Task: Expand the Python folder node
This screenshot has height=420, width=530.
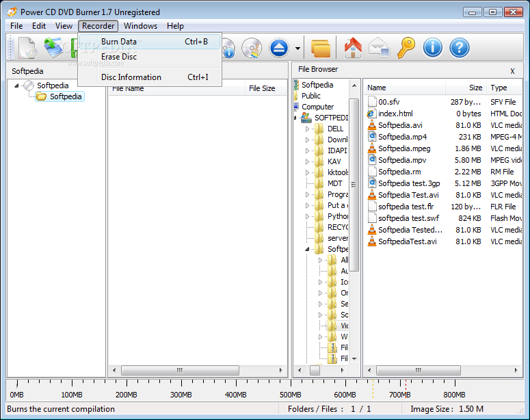Action: tap(307, 216)
